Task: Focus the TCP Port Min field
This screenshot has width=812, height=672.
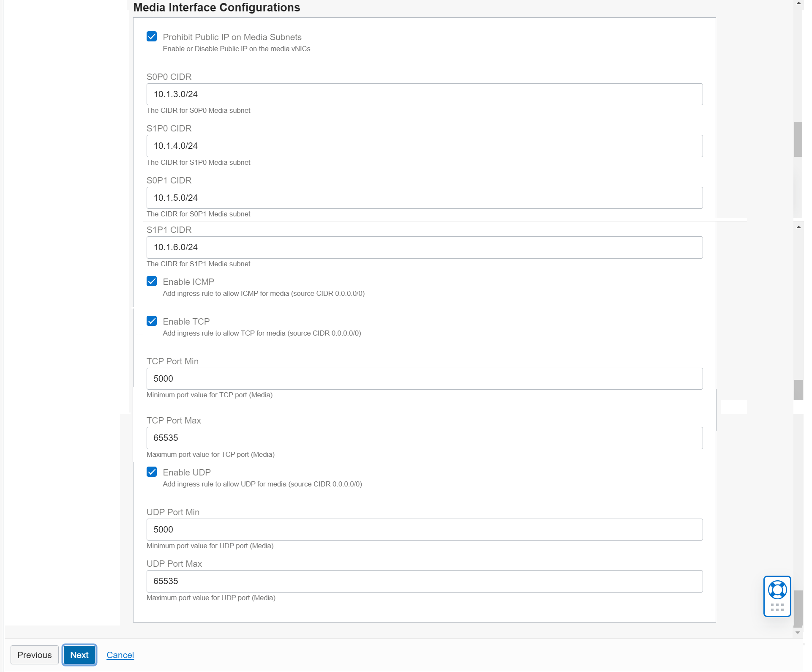Action: [425, 379]
